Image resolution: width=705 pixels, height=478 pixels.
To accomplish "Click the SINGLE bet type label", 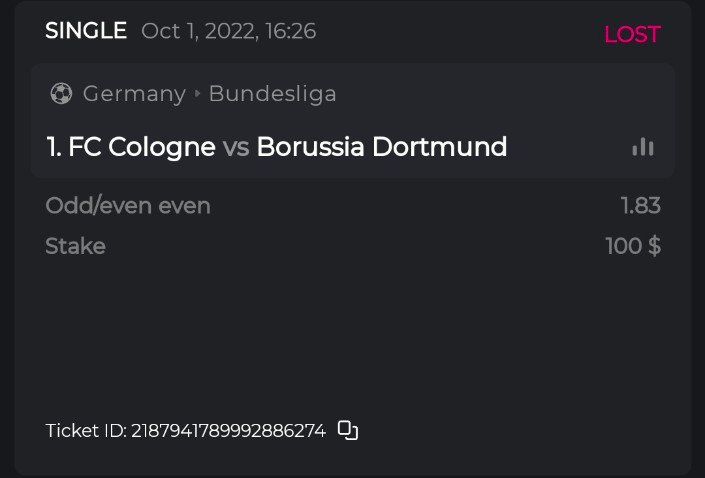I will click(x=86, y=31).
